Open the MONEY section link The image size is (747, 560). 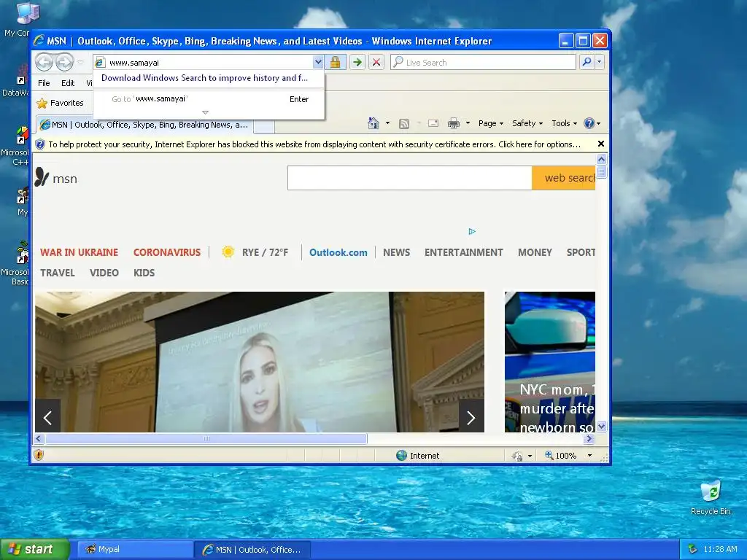point(535,252)
